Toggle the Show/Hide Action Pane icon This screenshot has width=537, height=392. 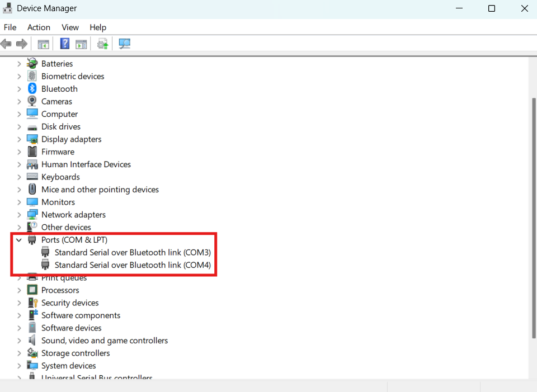pos(82,44)
